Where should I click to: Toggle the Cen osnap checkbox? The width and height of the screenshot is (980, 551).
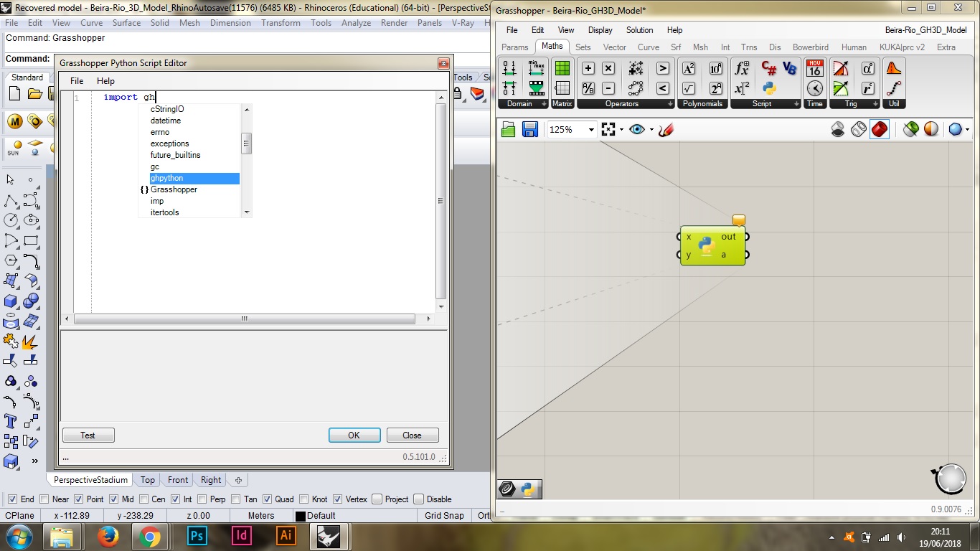tap(143, 499)
